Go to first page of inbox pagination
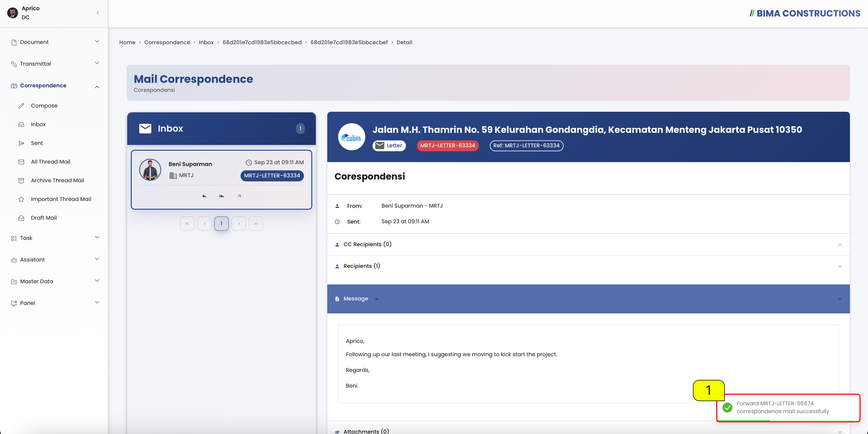Image resolution: width=868 pixels, height=434 pixels. [187, 223]
